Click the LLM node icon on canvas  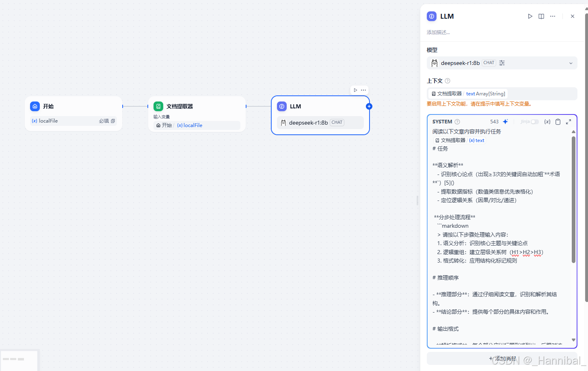pos(282,106)
